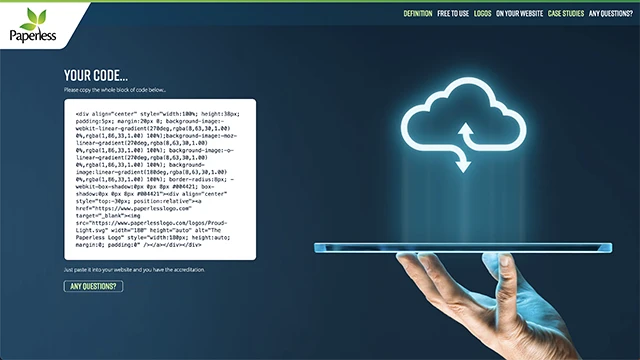
Task: Click the Any Questions? button below the code
Action: (x=93, y=286)
